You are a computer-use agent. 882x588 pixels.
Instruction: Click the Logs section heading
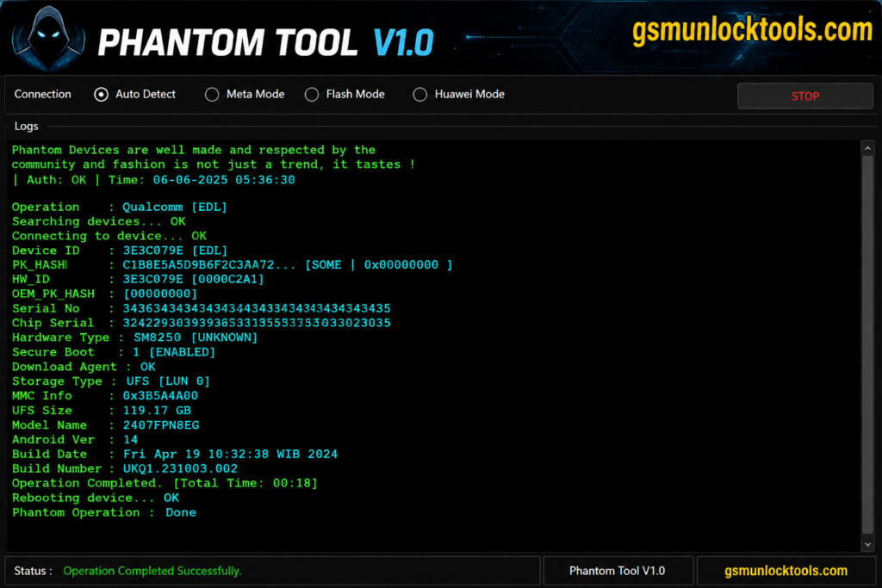[27, 126]
